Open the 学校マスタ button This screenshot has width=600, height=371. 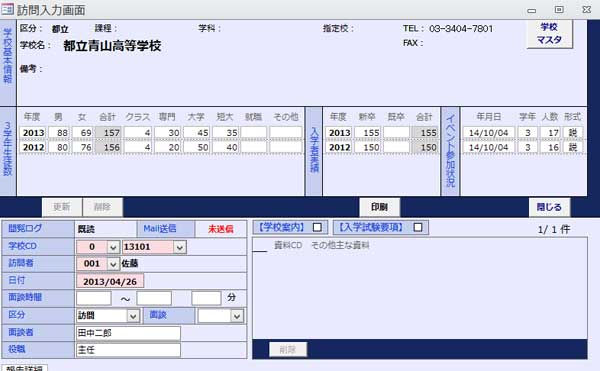coord(549,34)
